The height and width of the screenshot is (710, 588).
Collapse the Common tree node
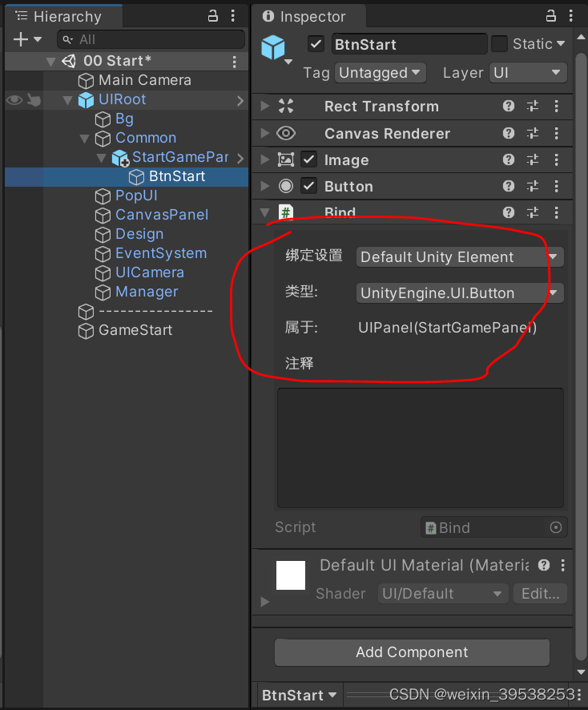click(x=84, y=139)
